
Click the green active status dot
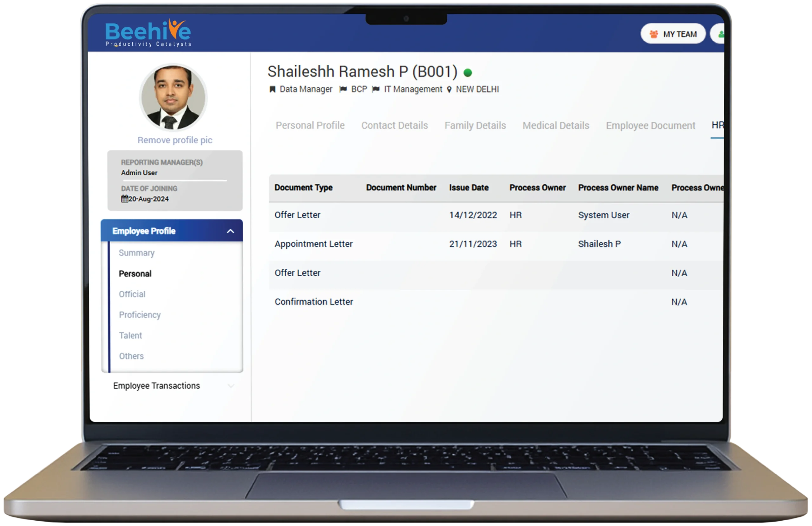click(468, 72)
